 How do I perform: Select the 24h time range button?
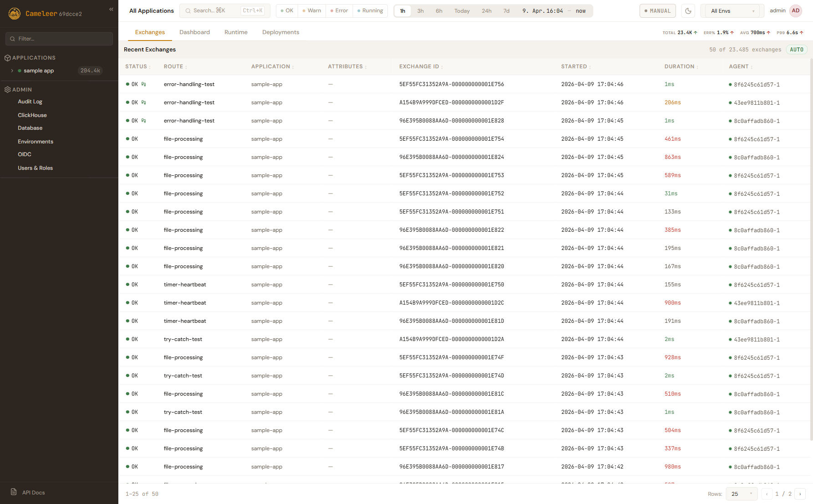click(x=486, y=11)
